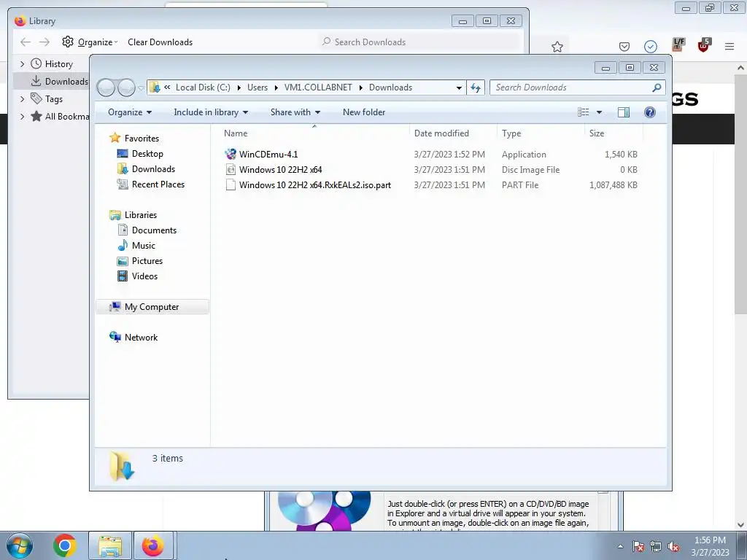Click the Firefox taskbar icon

point(153,545)
